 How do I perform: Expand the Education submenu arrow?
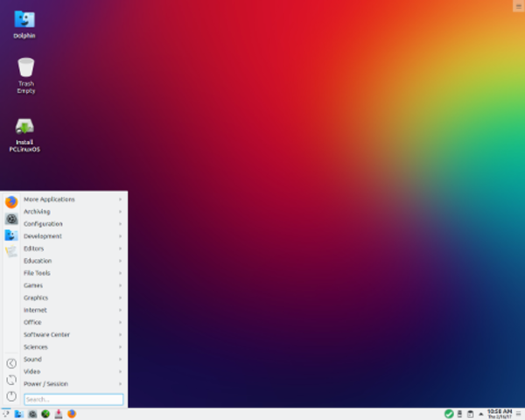pyautogui.click(x=120, y=261)
